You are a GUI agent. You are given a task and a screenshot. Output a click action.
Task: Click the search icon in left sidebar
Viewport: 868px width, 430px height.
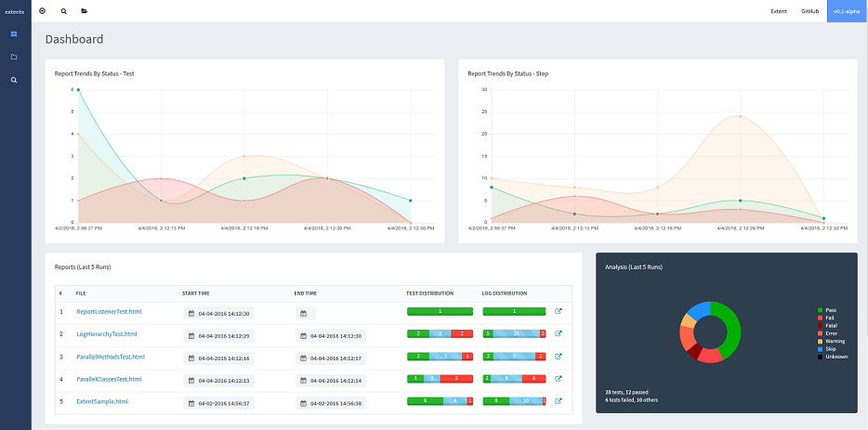pos(14,80)
